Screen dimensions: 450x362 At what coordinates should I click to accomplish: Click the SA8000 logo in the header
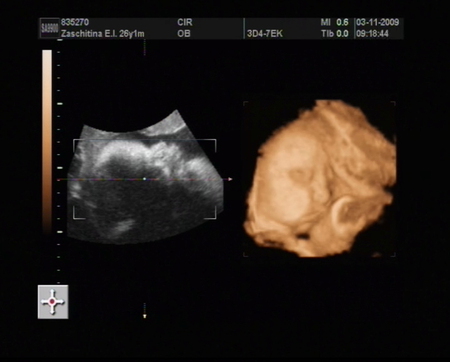(50, 28)
